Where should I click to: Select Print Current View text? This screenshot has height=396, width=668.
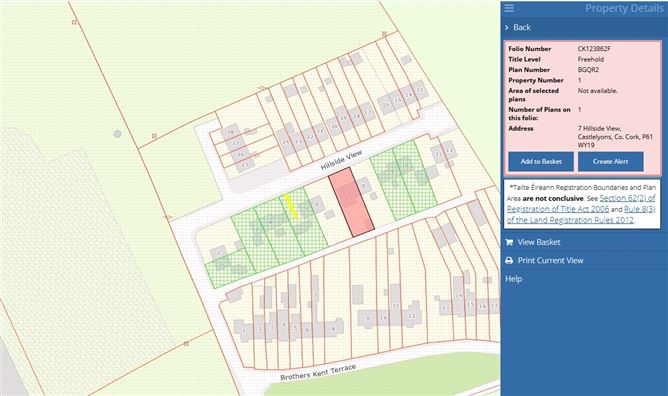pos(550,261)
